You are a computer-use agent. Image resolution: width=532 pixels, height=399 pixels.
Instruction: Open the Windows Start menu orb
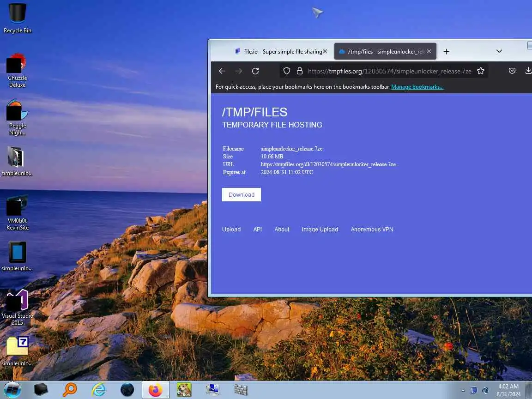[12, 390]
